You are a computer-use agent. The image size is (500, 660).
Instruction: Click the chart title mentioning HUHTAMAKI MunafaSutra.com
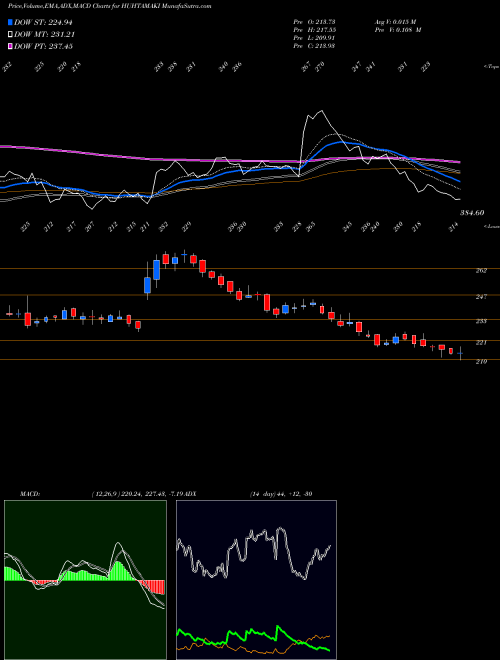pos(109,6)
